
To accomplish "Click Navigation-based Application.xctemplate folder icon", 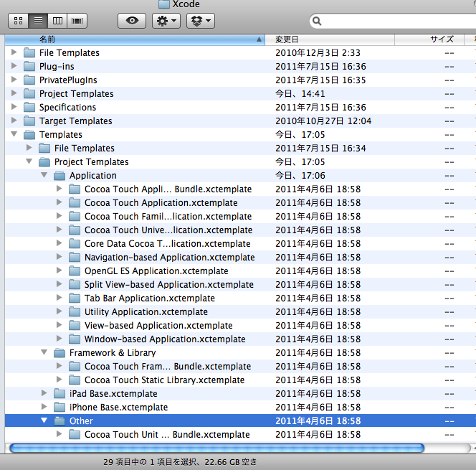I will click(x=75, y=258).
